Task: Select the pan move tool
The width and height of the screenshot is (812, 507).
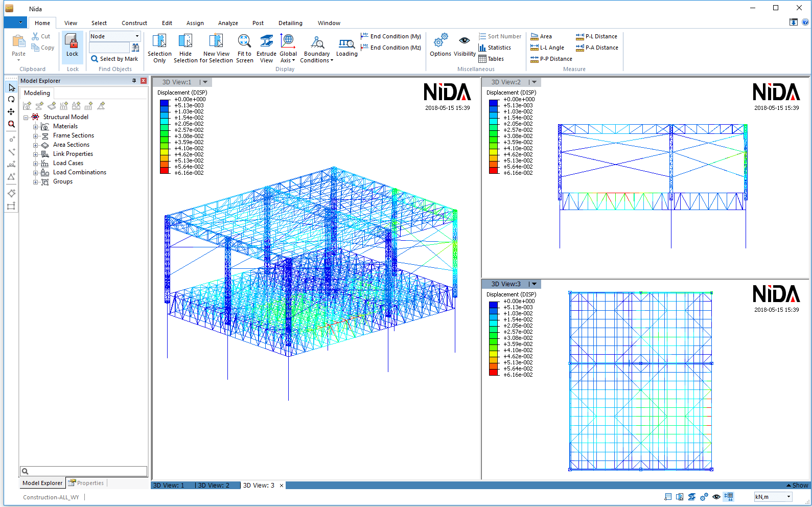Action: point(11,112)
